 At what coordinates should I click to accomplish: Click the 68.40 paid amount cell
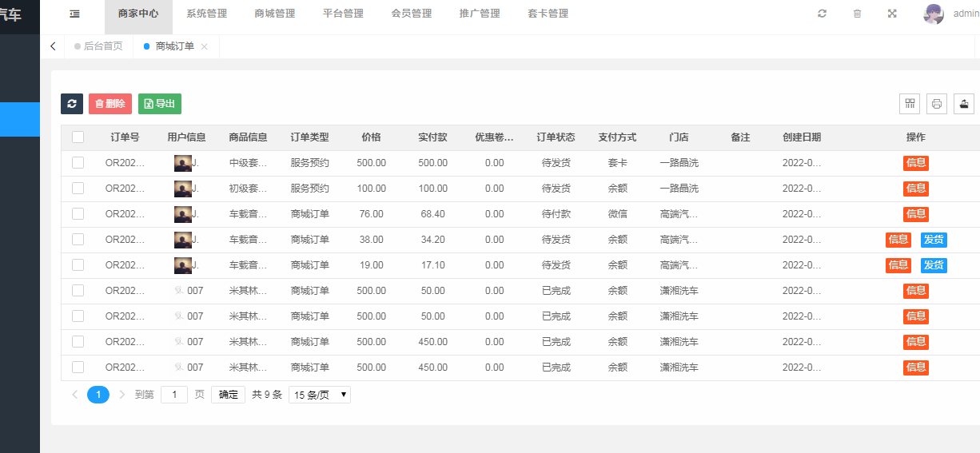click(432, 214)
